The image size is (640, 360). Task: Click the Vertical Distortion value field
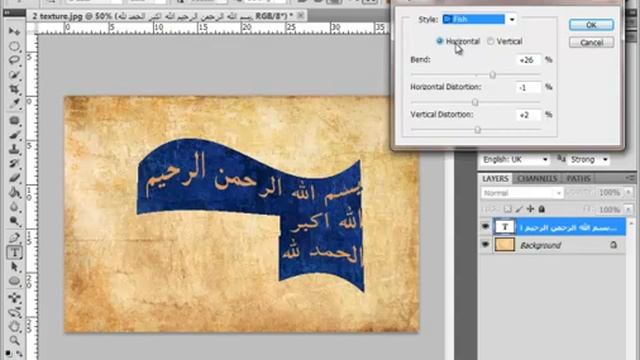click(528, 115)
